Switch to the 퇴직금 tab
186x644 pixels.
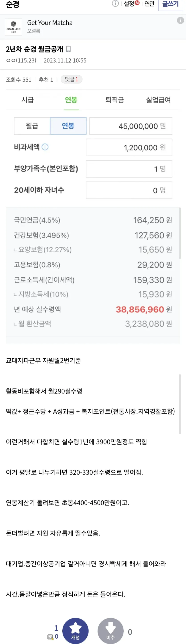coord(115,100)
